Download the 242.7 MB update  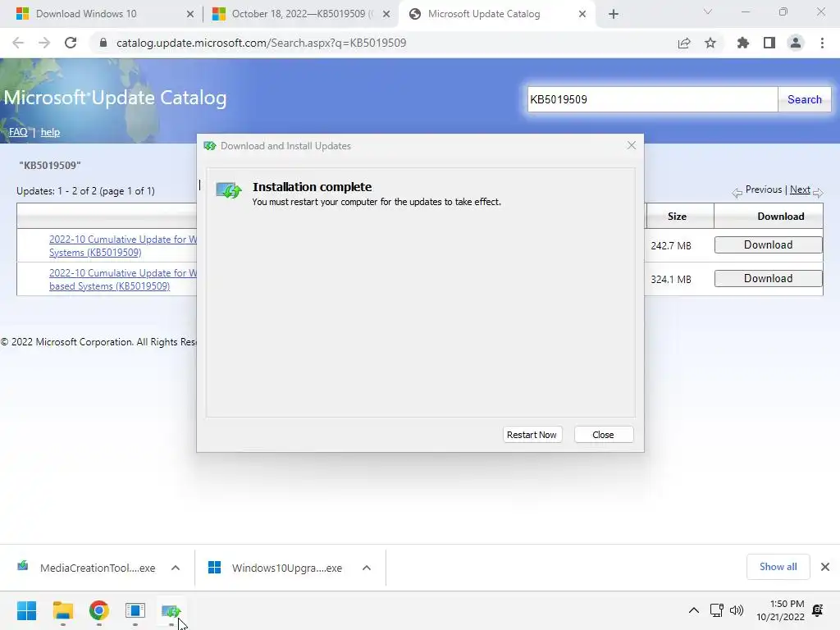[x=768, y=244]
